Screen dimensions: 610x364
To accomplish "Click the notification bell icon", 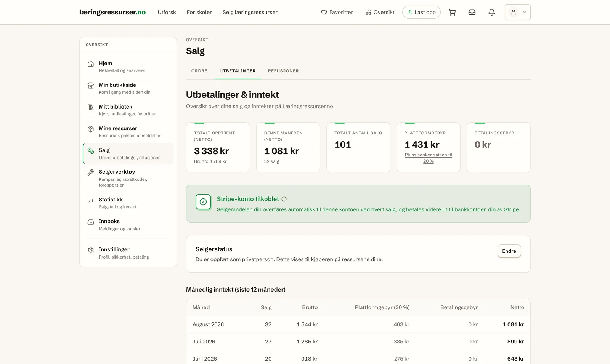I will [492, 12].
